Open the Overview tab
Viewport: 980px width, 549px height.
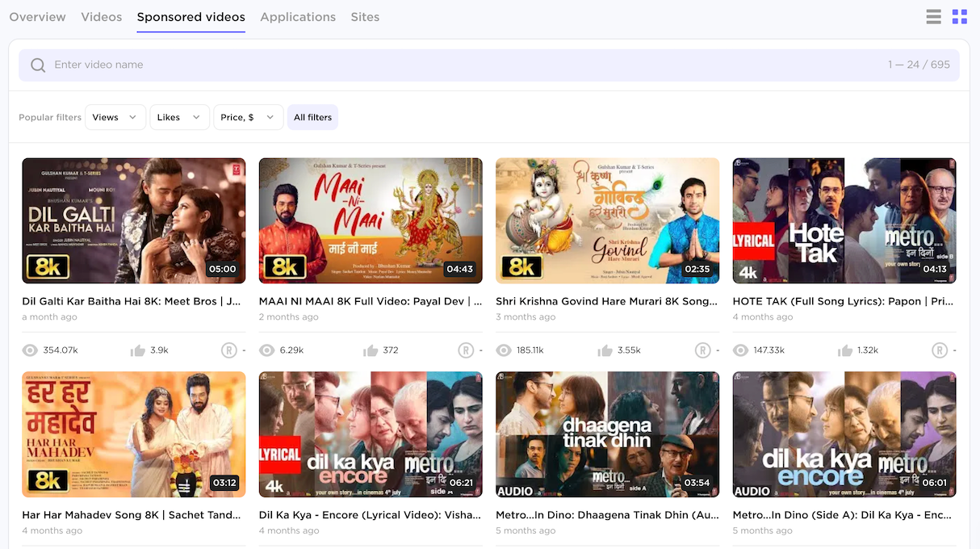click(37, 17)
